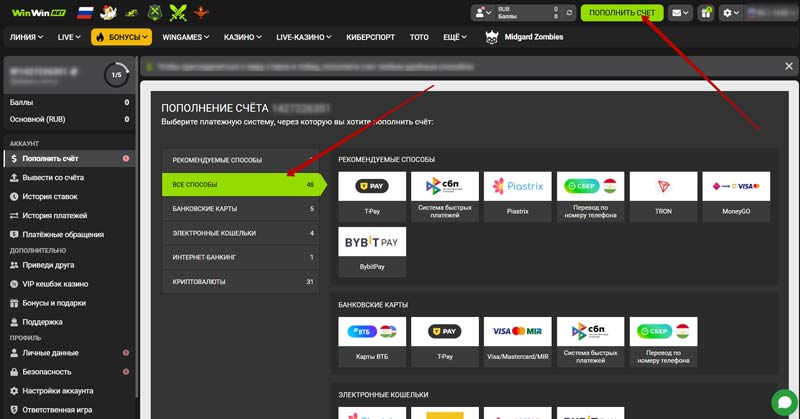
Task: Expand the ЕЩЁ dropdown in navigation
Action: 456,37
